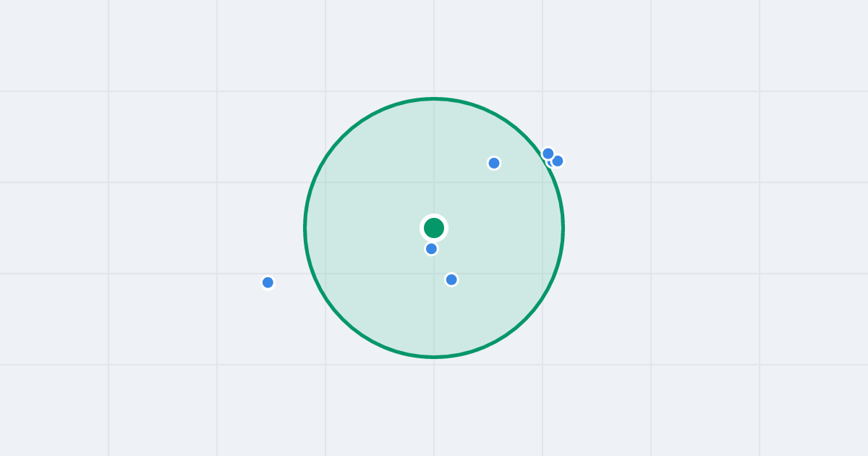Click the lone blue dot left of the circle

(268, 282)
